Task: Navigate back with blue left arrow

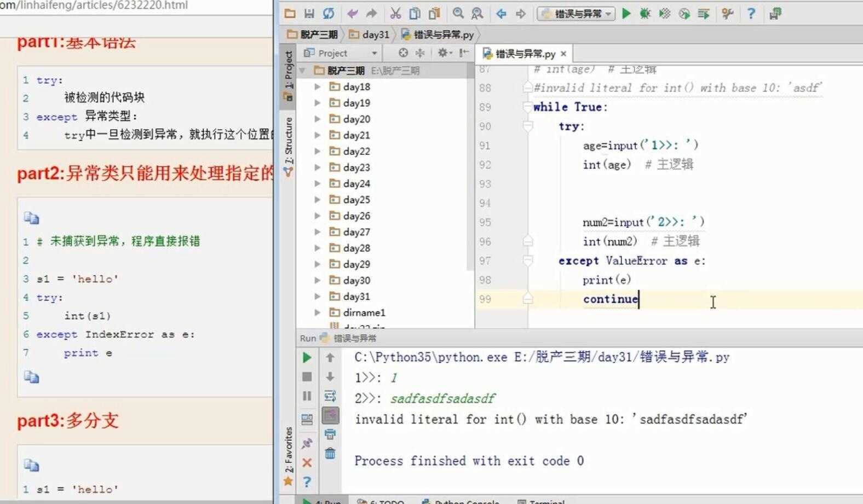Action: point(501,14)
